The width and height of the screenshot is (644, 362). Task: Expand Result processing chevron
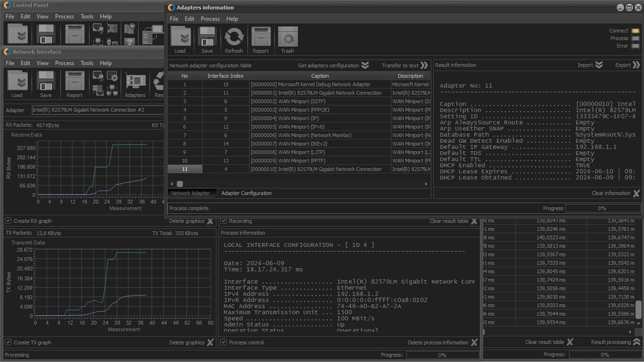point(636,342)
